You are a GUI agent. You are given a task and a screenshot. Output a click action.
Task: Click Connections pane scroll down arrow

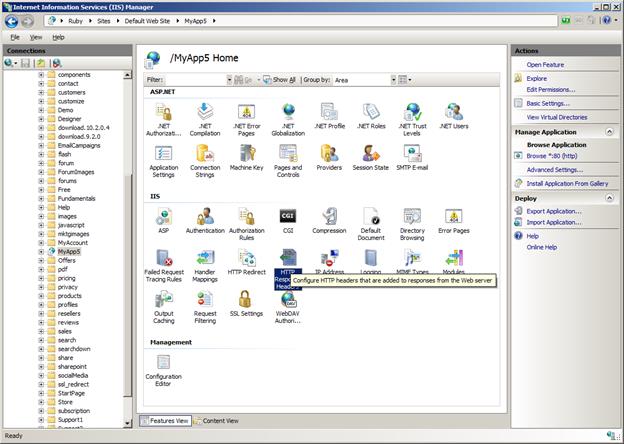pos(127,423)
